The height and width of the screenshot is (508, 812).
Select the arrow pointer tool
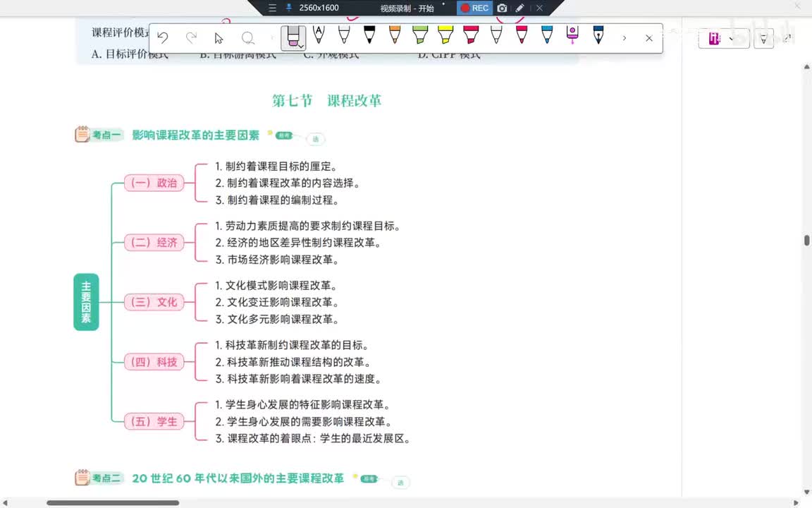[219, 38]
